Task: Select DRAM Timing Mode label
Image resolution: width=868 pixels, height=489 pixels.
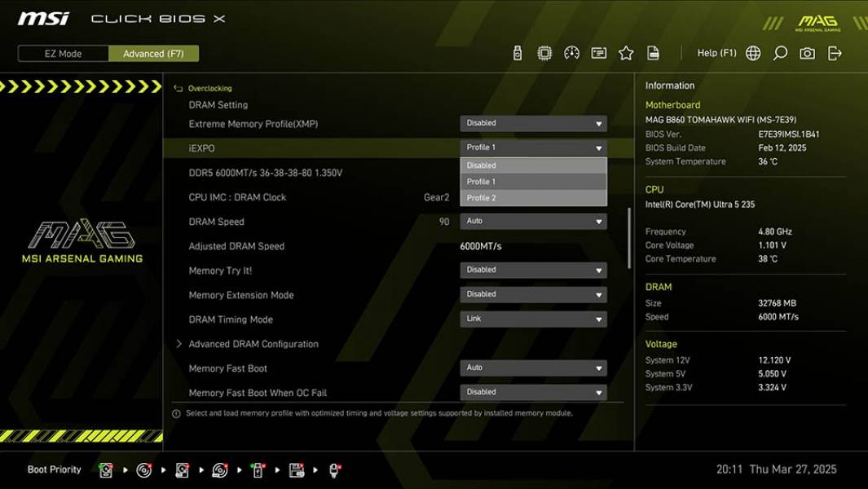Action: [x=231, y=319]
